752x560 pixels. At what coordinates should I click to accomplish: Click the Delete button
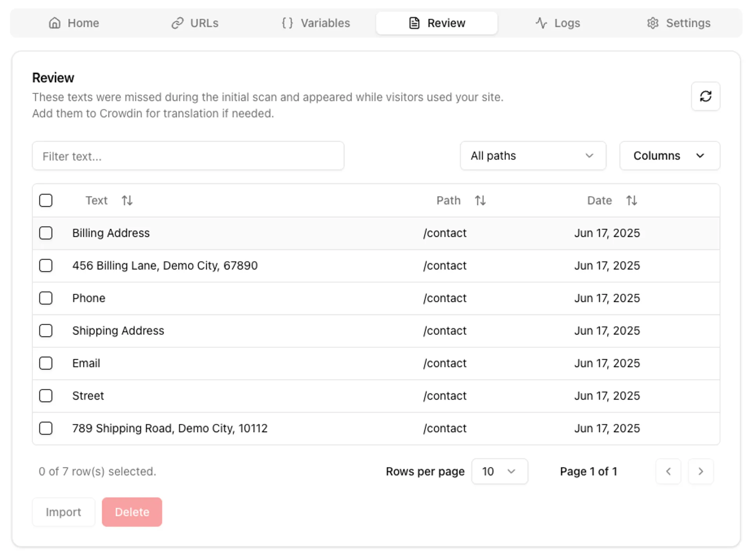coord(132,512)
